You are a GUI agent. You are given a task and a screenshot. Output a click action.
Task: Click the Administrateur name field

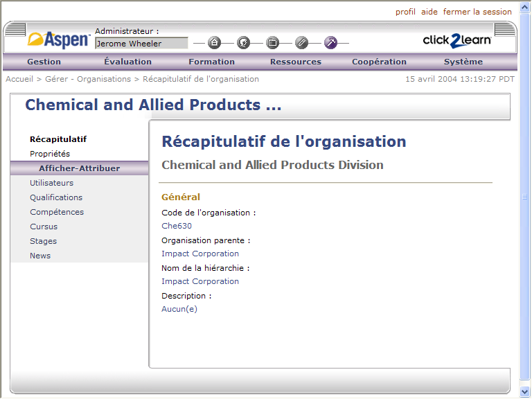coord(141,44)
